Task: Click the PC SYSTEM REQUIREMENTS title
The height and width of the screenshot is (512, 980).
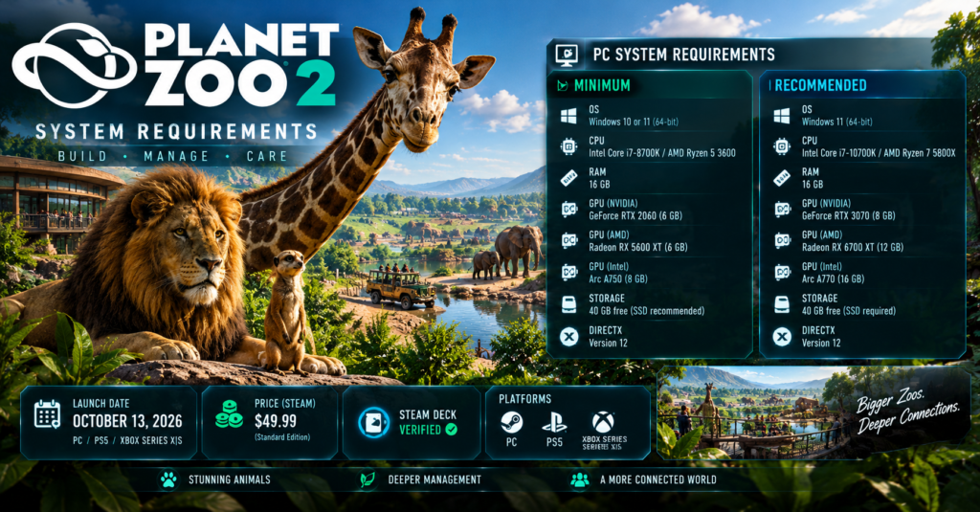Action: pos(683,55)
